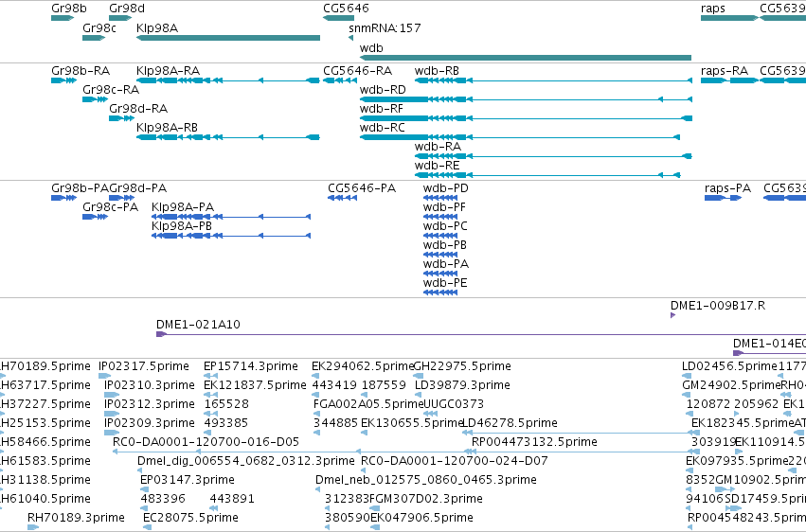Viewport: 806px width, 532px height.
Task: Open the RC0-DA0001-120700-016-D05 EST label
Action: tap(206, 442)
